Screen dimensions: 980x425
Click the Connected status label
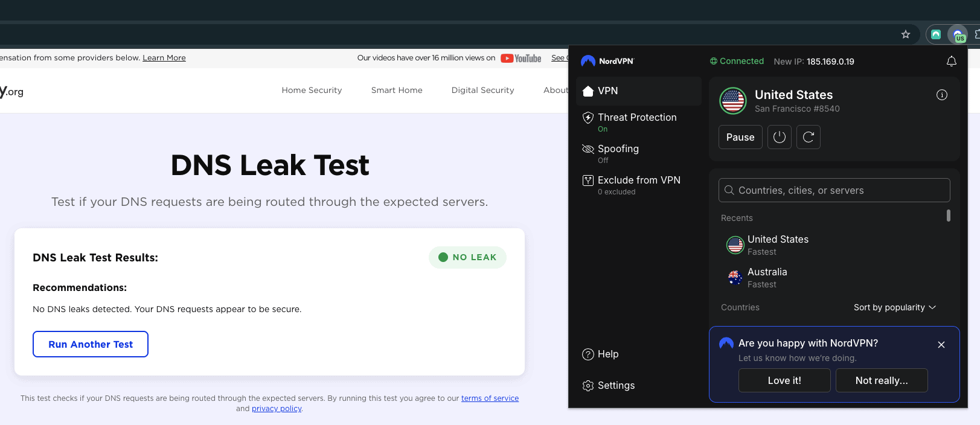(x=737, y=61)
